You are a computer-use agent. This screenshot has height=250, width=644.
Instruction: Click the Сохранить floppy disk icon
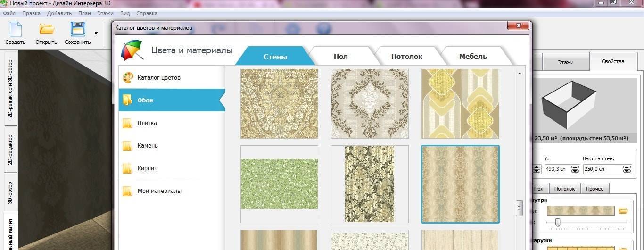[x=77, y=30]
